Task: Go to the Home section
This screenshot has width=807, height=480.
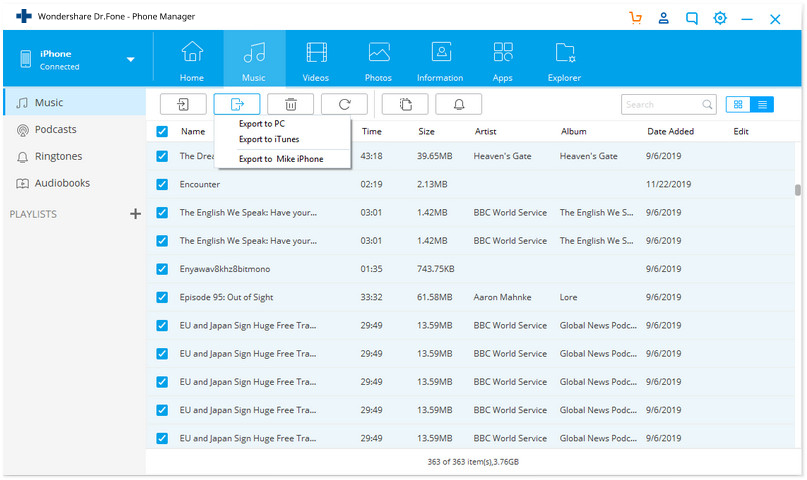Action: [x=191, y=61]
